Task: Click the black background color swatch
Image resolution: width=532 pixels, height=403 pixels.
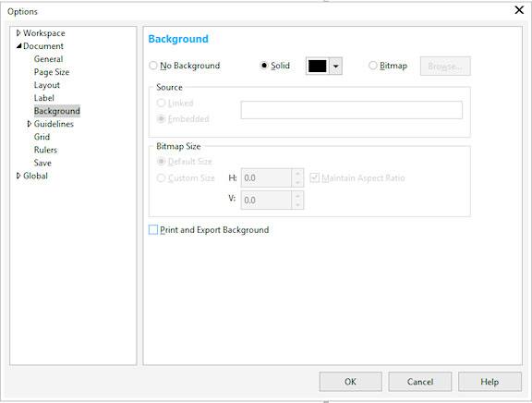Action: pos(317,66)
